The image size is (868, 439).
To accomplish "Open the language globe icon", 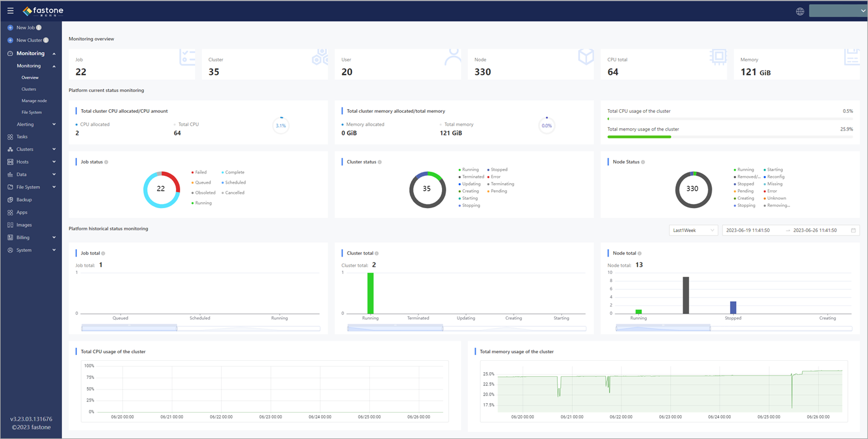I will (x=800, y=11).
